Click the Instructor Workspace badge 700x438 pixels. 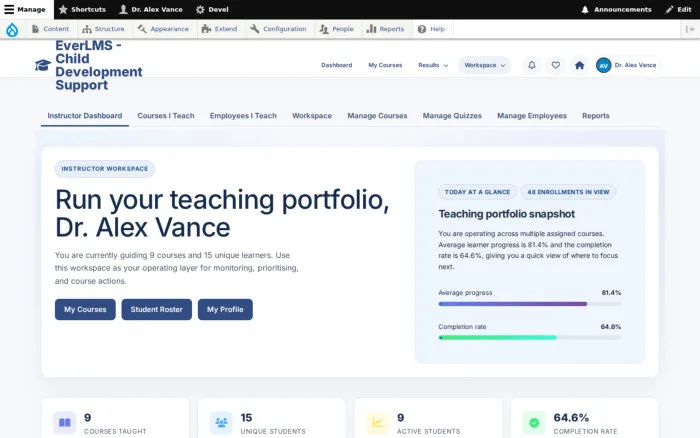coord(105,169)
